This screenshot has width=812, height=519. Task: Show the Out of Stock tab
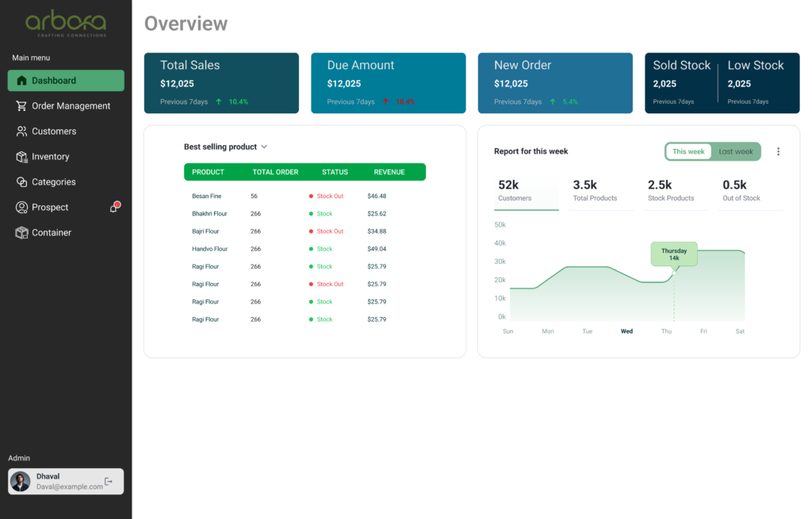click(750, 191)
